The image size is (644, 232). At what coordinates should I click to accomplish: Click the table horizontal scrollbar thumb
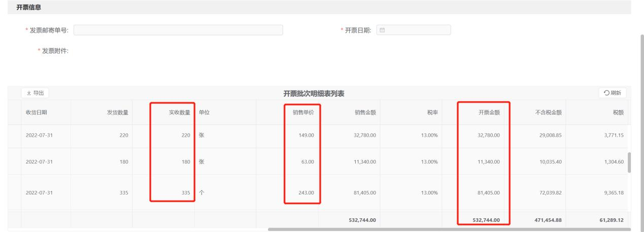(x=449, y=229)
